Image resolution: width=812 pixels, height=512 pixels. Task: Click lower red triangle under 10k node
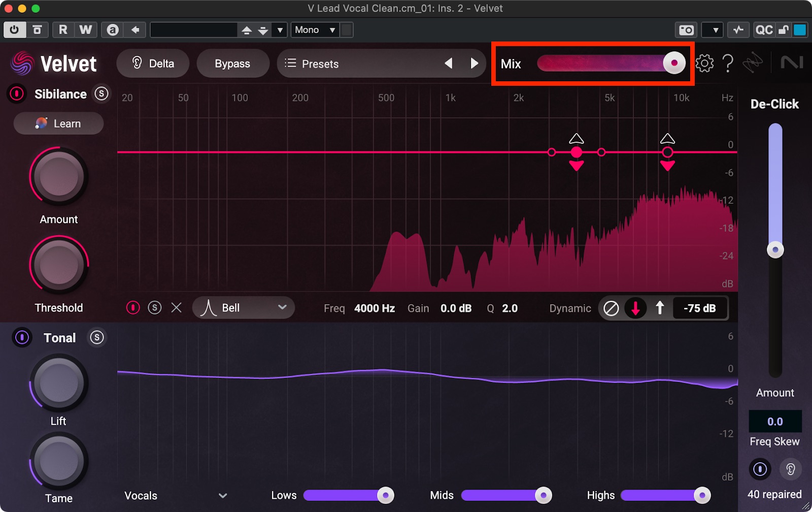667,166
